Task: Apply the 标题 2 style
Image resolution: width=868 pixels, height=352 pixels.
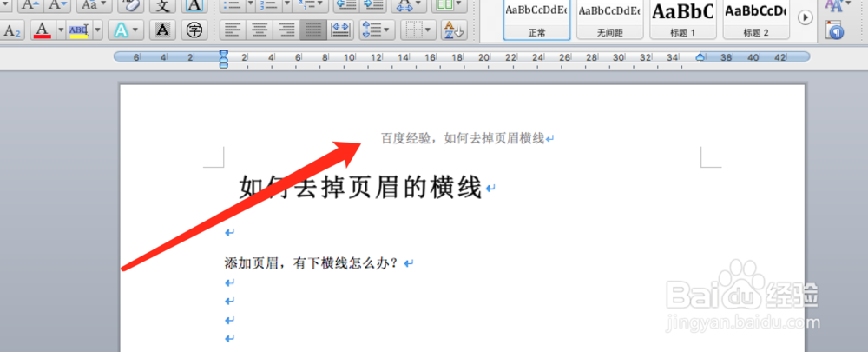Action: pos(756,19)
